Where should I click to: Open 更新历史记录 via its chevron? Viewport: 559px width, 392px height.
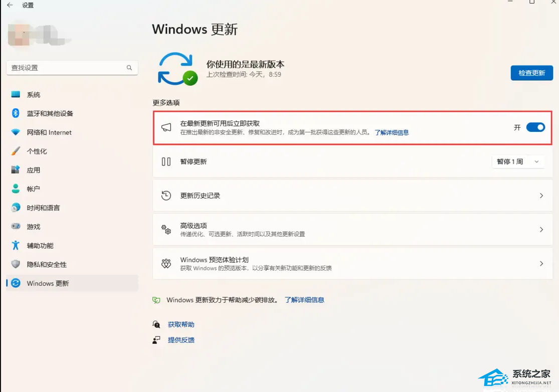pos(541,195)
